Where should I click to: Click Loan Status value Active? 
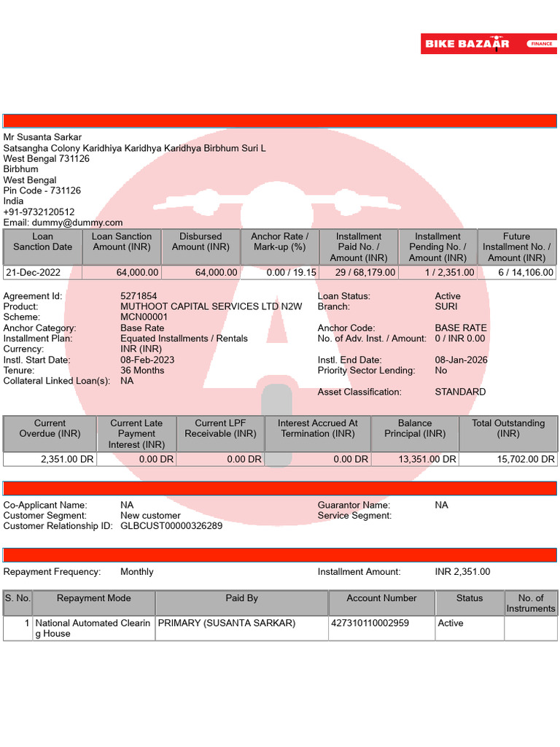click(x=448, y=296)
